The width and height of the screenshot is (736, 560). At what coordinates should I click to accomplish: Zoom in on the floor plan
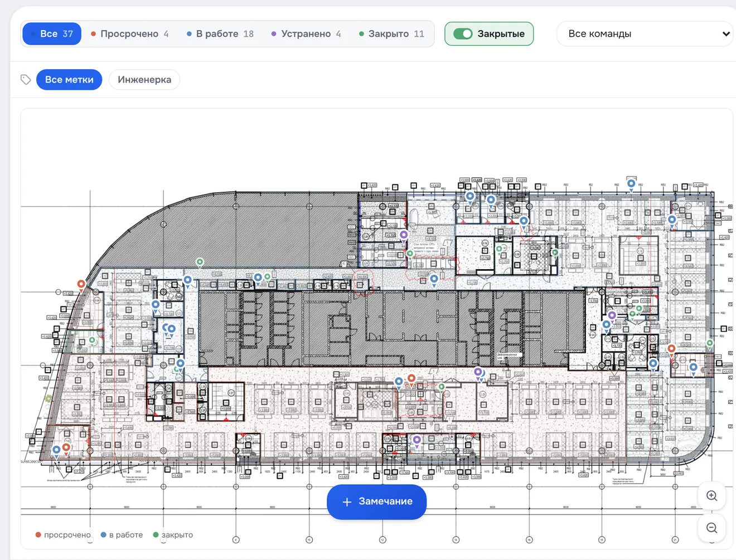pos(711,496)
